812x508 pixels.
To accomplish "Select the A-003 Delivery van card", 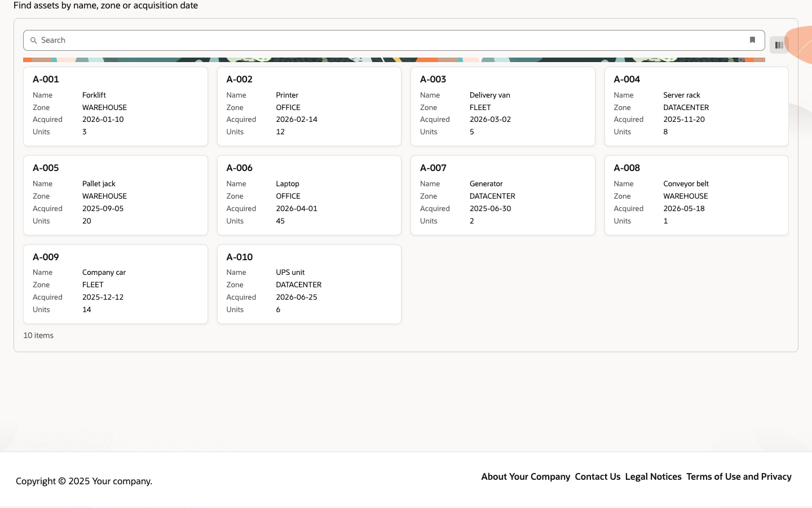I will [503, 106].
